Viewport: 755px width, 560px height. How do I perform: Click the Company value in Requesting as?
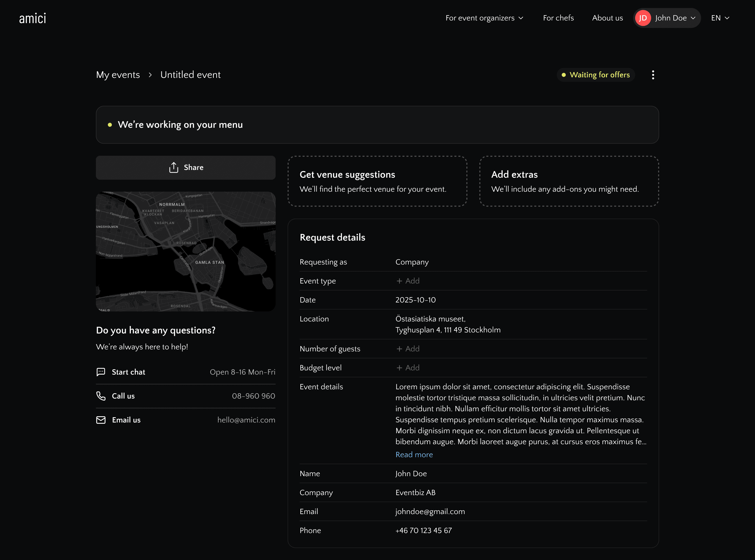click(x=412, y=262)
